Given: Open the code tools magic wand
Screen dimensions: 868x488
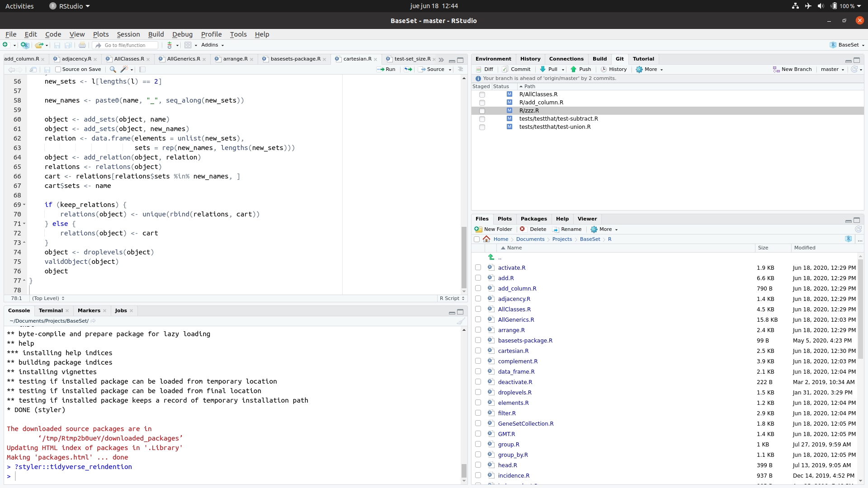Looking at the screenshot, I should point(125,69).
